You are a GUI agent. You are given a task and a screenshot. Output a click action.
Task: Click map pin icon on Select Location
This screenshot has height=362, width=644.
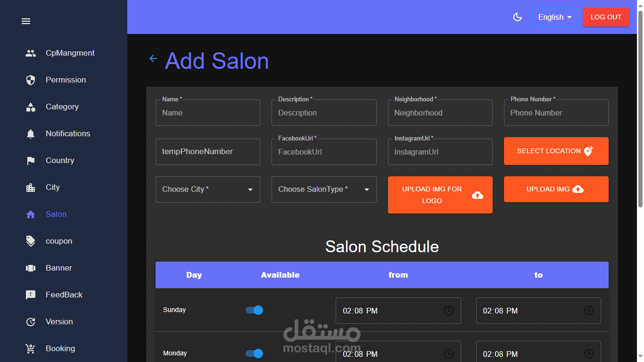[x=588, y=151]
